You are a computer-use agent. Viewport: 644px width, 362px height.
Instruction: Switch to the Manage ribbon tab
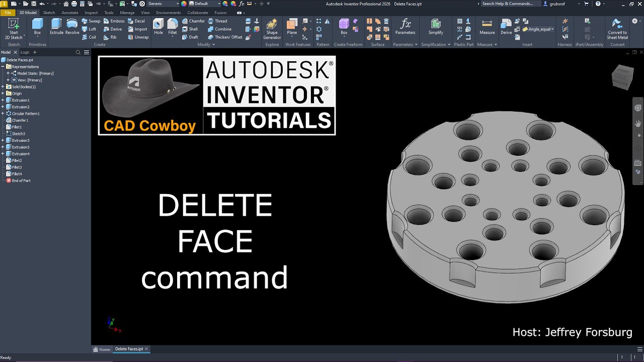pos(127,13)
